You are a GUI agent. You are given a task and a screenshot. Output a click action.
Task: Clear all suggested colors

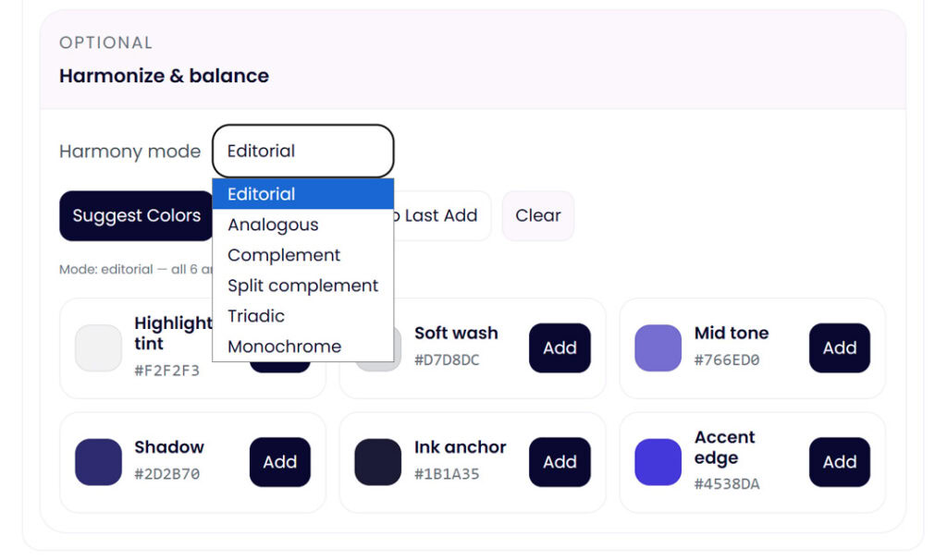pos(538,215)
